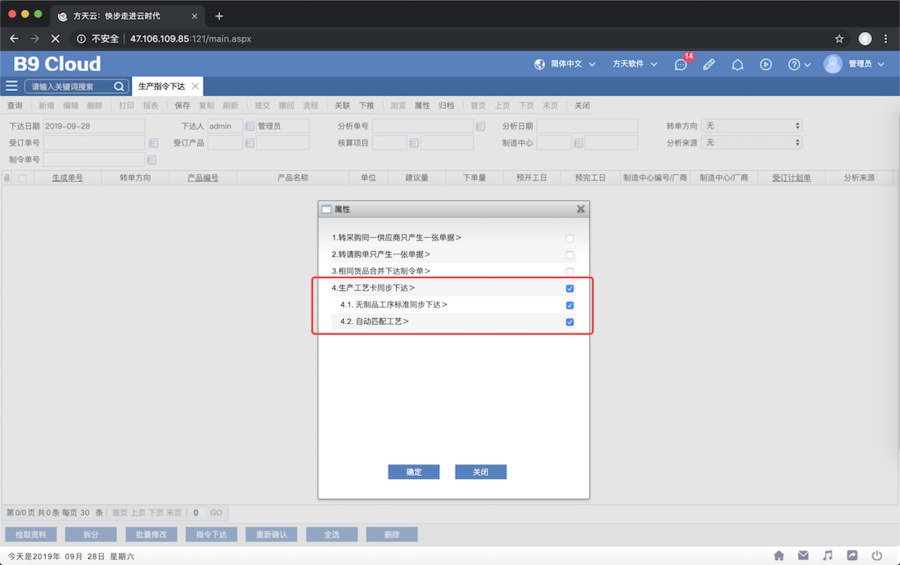Toggle checkbox for 3.相同货品合并下达制令单
Viewport: 900px width, 565px height.
click(x=569, y=271)
